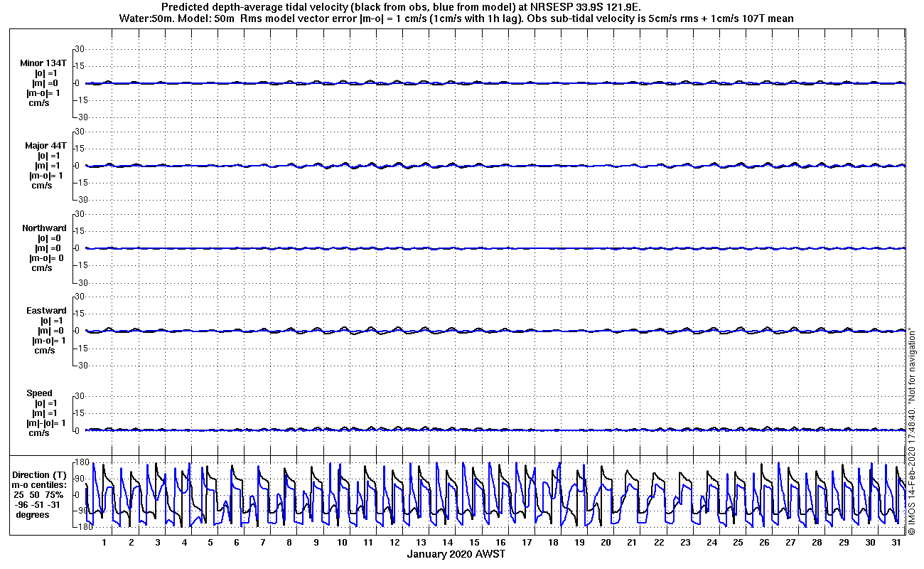The width and height of the screenshot is (924, 569).
Task: Click the 'degrees' unit label
Action: [x=33, y=515]
